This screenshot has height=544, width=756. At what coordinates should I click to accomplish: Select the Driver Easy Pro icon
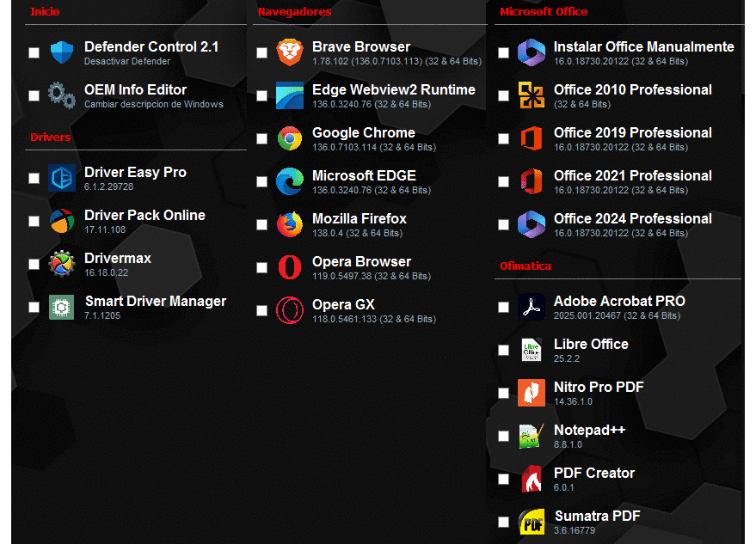62,178
